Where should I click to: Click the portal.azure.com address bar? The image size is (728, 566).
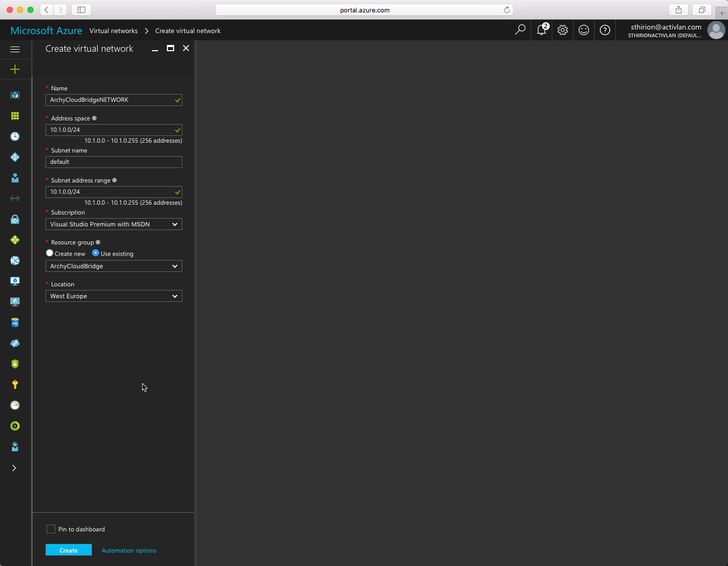(364, 10)
